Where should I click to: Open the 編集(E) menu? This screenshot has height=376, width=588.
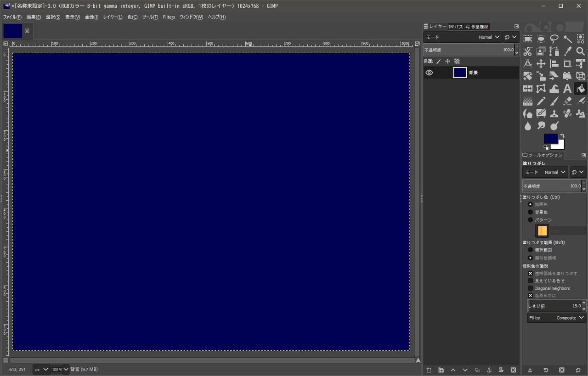tap(34, 17)
